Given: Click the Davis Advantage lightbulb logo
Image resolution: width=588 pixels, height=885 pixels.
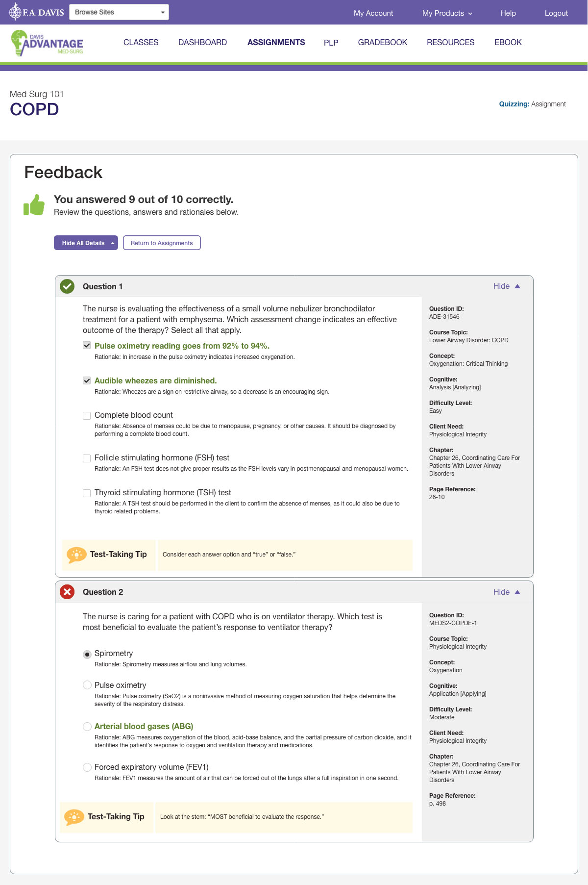Looking at the screenshot, I should pyautogui.click(x=47, y=43).
